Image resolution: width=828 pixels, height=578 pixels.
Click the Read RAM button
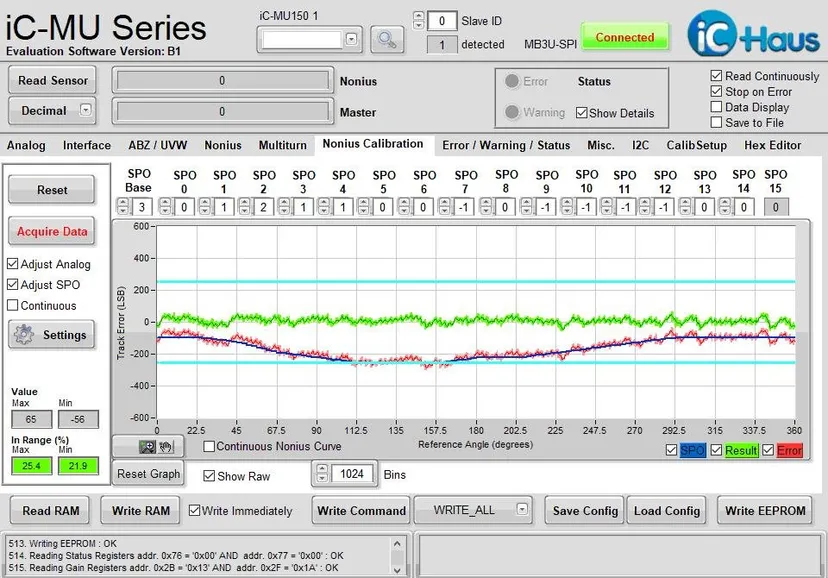[50, 510]
